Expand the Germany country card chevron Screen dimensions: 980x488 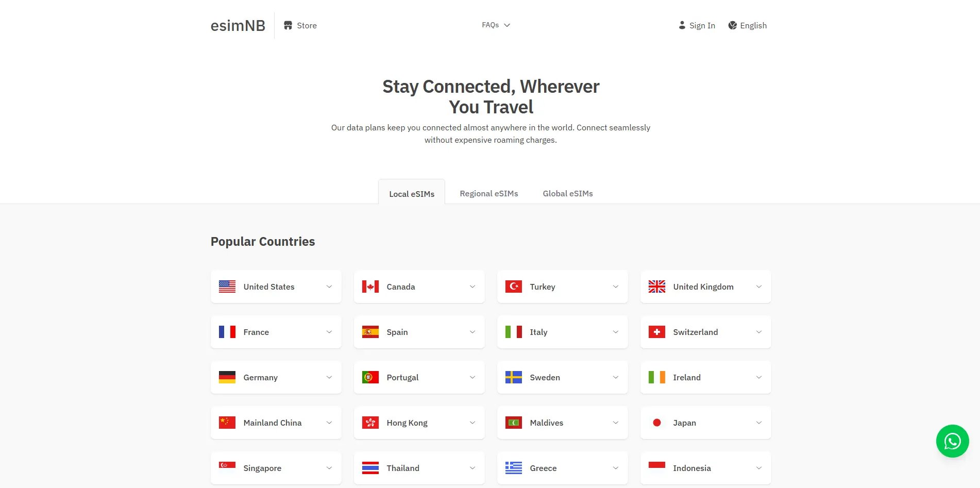(329, 377)
